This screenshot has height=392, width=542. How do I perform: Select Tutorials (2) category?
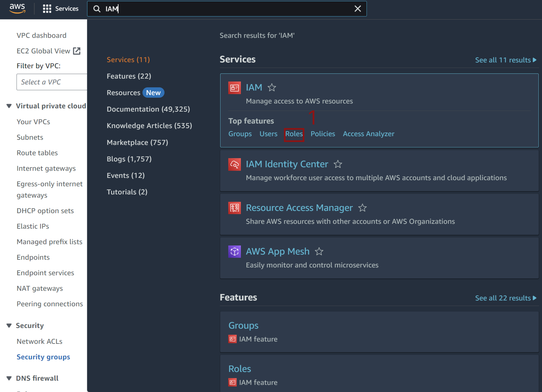[127, 192]
